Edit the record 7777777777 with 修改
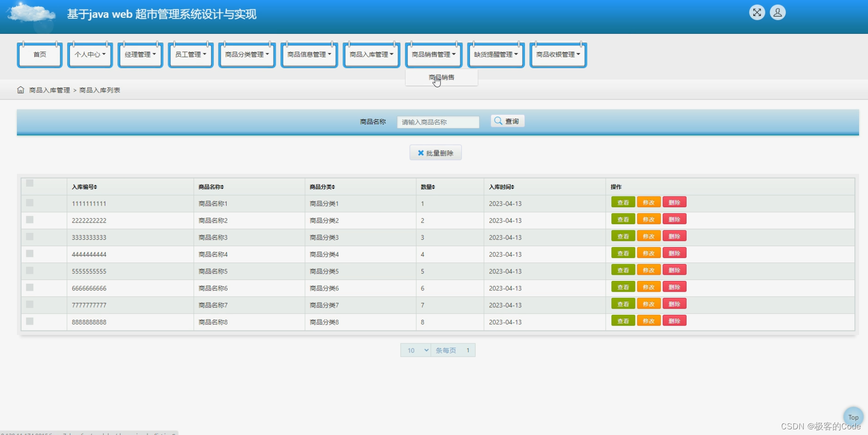This screenshot has height=435, width=868. coord(649,304)
